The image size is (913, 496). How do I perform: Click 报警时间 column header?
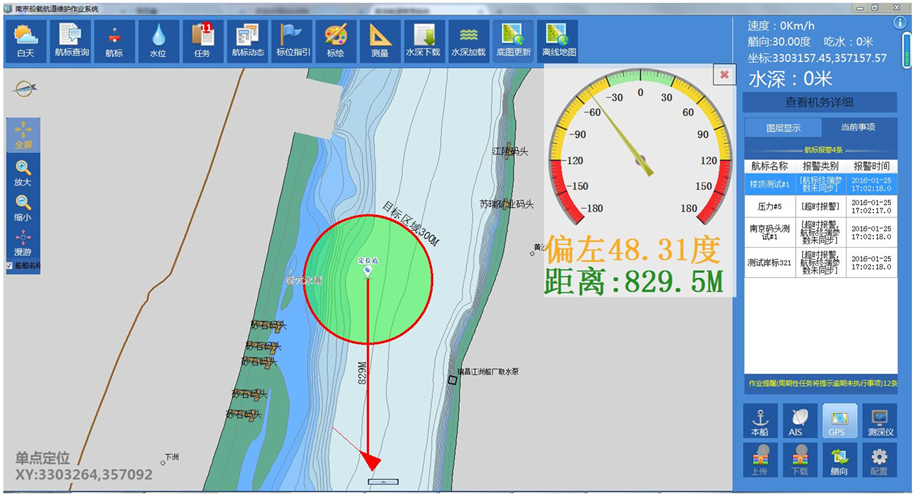click(872, 166)
